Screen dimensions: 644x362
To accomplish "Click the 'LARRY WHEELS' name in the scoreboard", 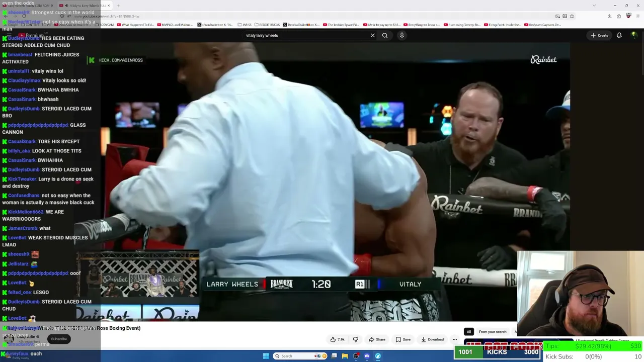I will [x=232, y=284].
